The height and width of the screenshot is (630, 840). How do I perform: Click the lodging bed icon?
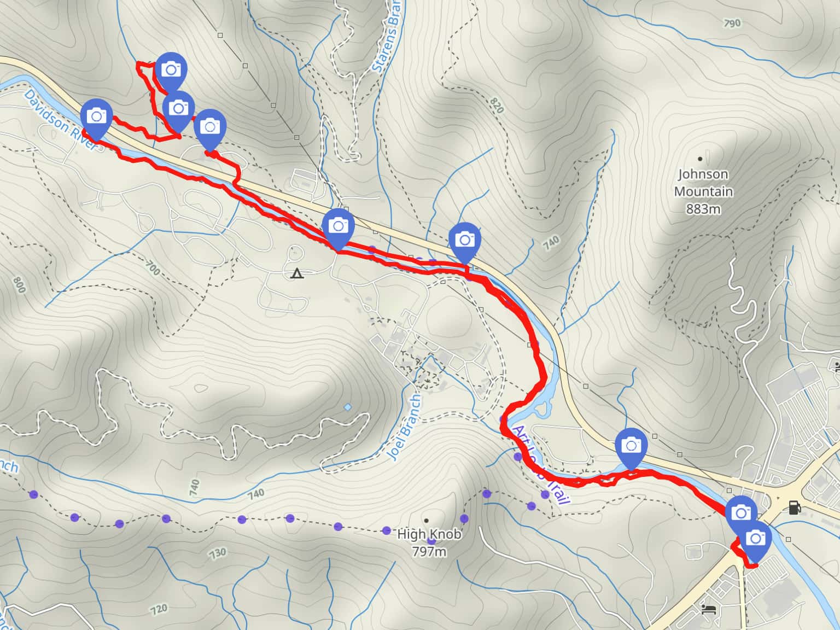tap(709, 609)
